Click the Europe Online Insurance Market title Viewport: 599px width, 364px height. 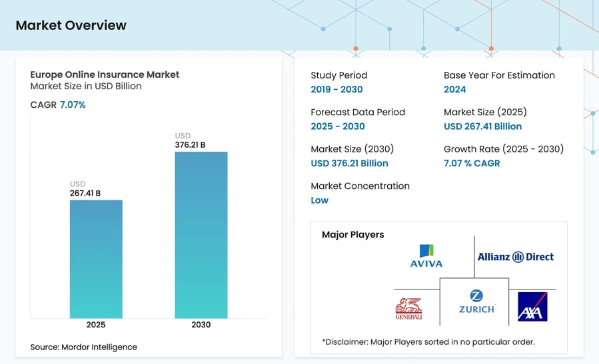[x=105, y=75]
